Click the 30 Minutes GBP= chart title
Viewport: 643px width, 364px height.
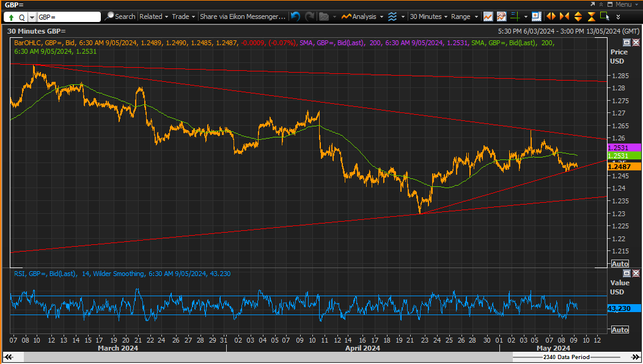37,31
